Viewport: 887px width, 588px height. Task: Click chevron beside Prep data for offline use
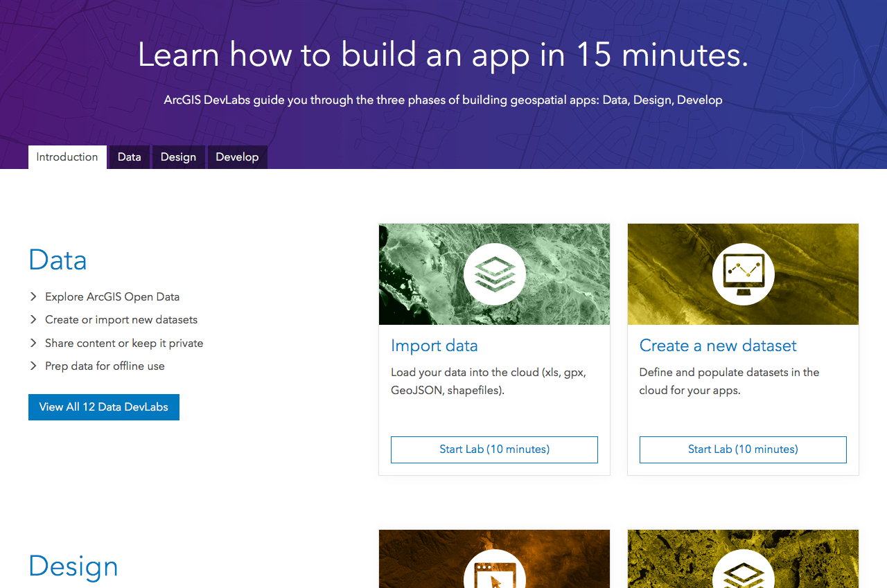click(33, 366)
